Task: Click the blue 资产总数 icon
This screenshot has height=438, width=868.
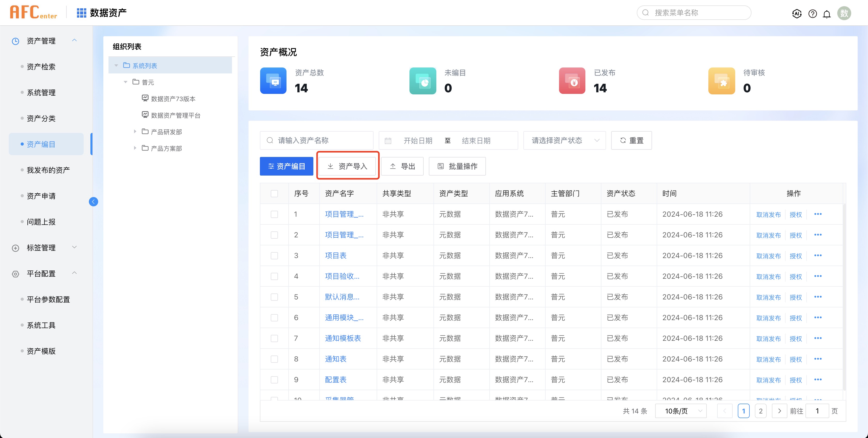Action: coord(273,81)
